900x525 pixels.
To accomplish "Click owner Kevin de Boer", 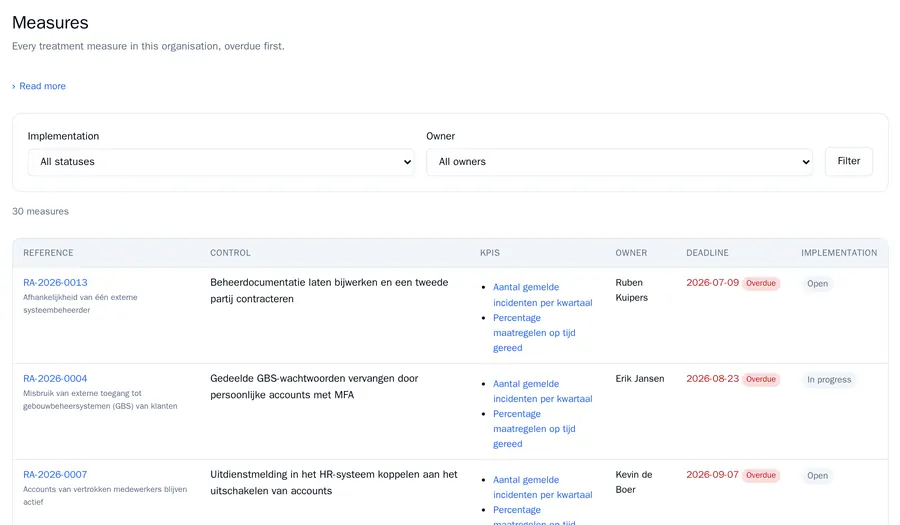I will pyautogui.click(x=634, y=482).
